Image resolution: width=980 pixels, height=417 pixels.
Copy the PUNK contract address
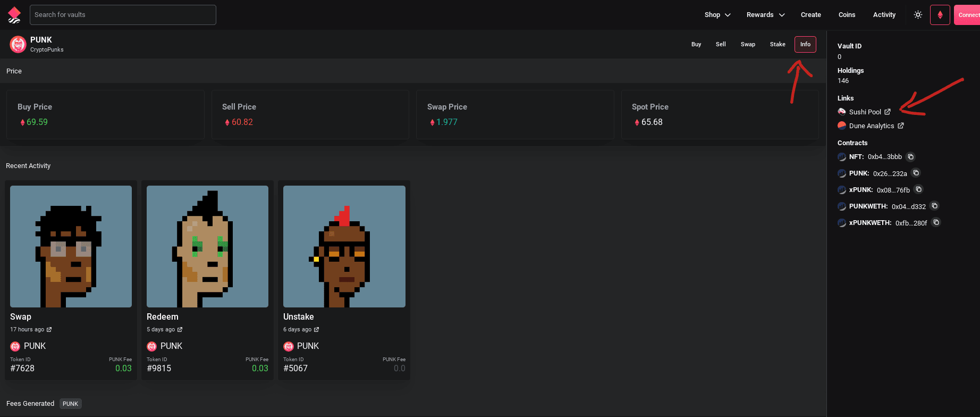(916, 173)
